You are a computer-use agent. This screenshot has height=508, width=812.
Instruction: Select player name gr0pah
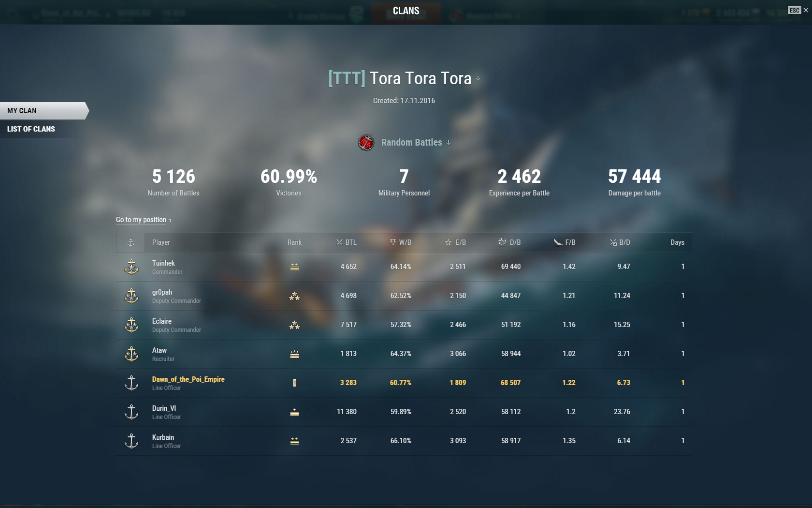coord(162,292)
